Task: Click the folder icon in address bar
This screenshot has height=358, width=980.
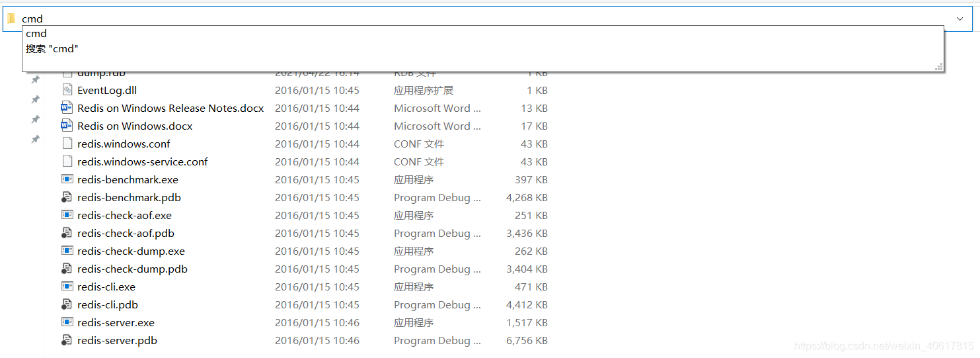Action: (x=11, y=19)
